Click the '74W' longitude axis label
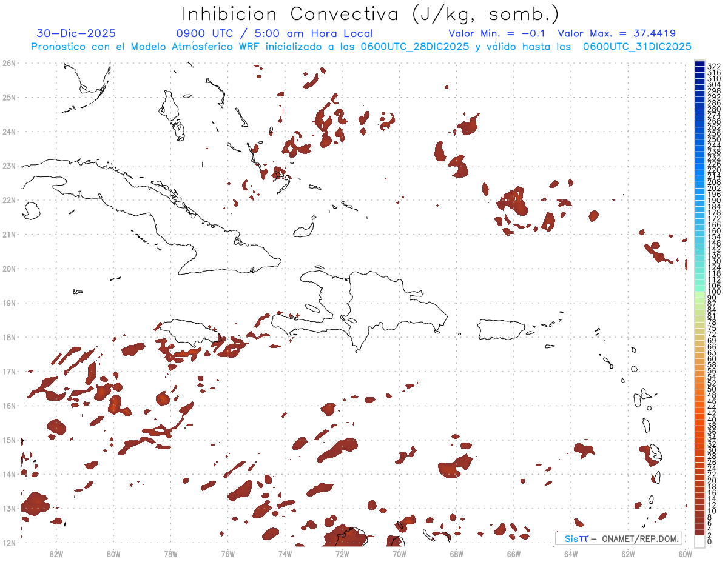 click(285, 553)
